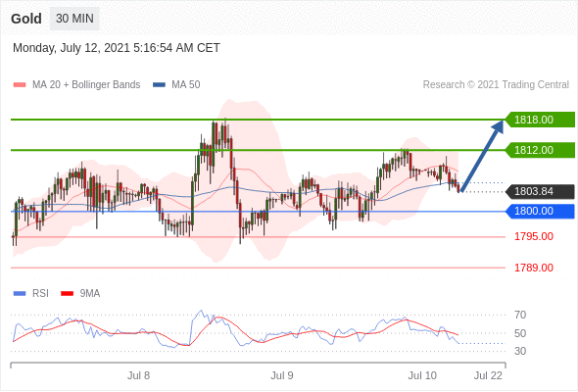This screenshot has width=578, height=392.
Task: Click the black 1803.84 current price tag
Action: point(540,191)
